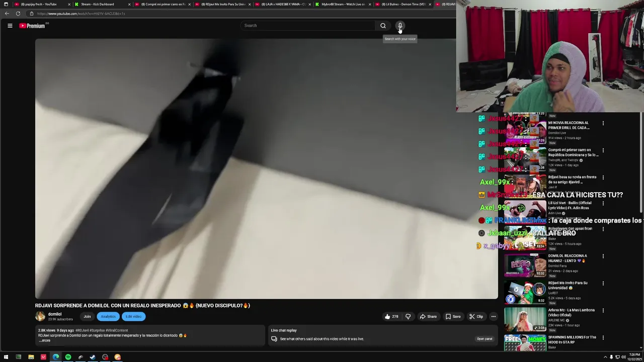The width and height of the screenshot is (644, 362).
Task: Click the #RDJavi hashtag
Action: 82,330
